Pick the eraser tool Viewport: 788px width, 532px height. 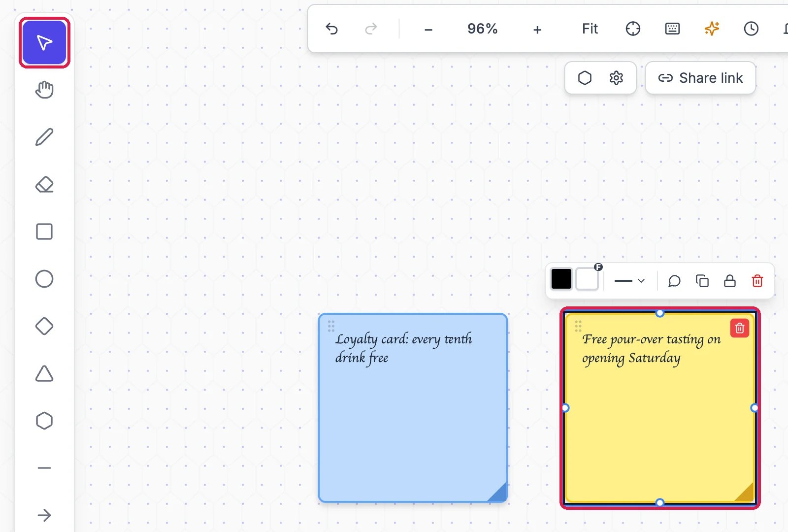(44, 184)
